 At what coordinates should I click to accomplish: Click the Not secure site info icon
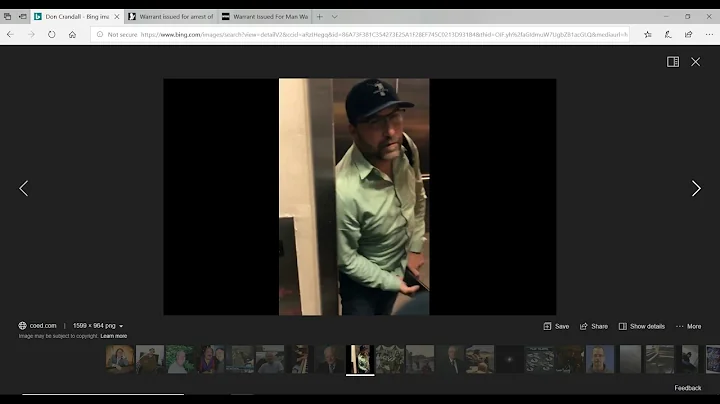point(100,34)
